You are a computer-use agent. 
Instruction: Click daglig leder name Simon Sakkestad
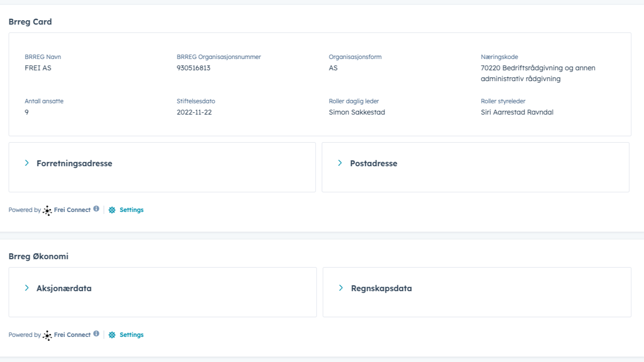[x=356, y=112]
